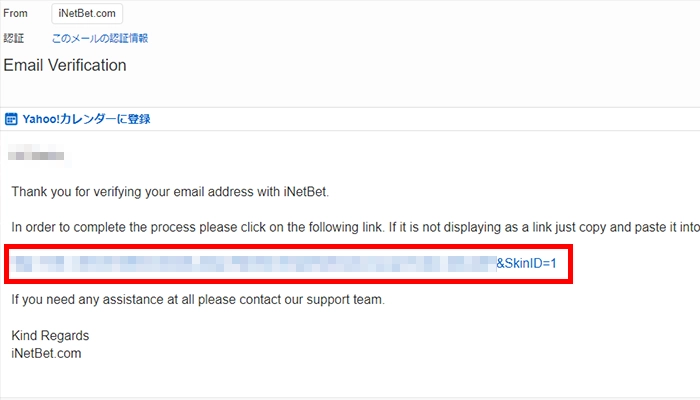Viewport: 700px width, 400px height.
Task: Click the "Kind Regards" closing text
Action: (50, 335)
